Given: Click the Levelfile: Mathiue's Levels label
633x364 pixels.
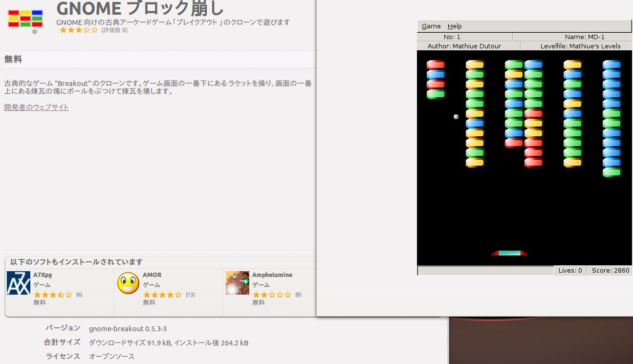Looking at the screenshot, I should (580, 46).
